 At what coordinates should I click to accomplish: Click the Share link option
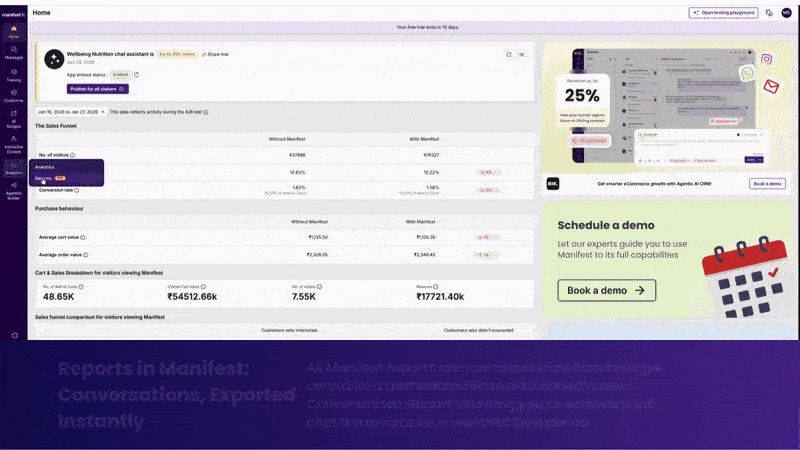[x=215, y=54]
